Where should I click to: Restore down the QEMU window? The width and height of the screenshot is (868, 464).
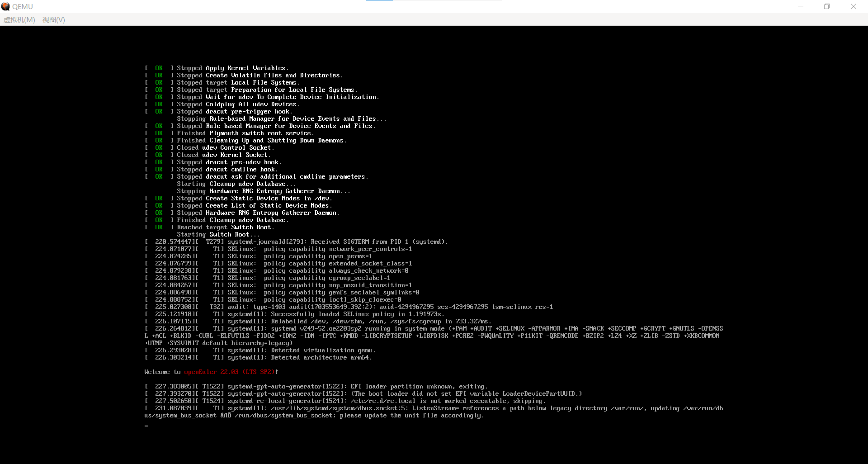point(827,6)
